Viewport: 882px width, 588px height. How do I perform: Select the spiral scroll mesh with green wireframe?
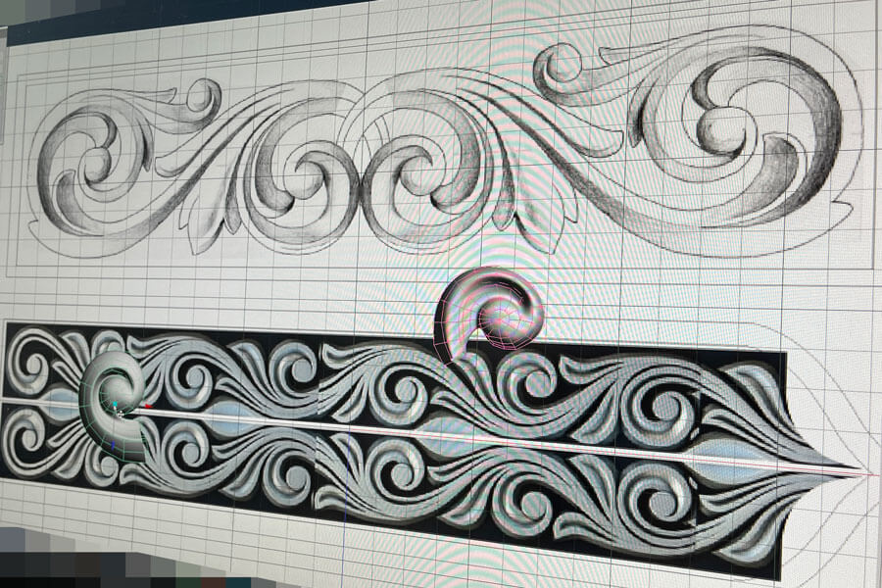pos(114,405)
